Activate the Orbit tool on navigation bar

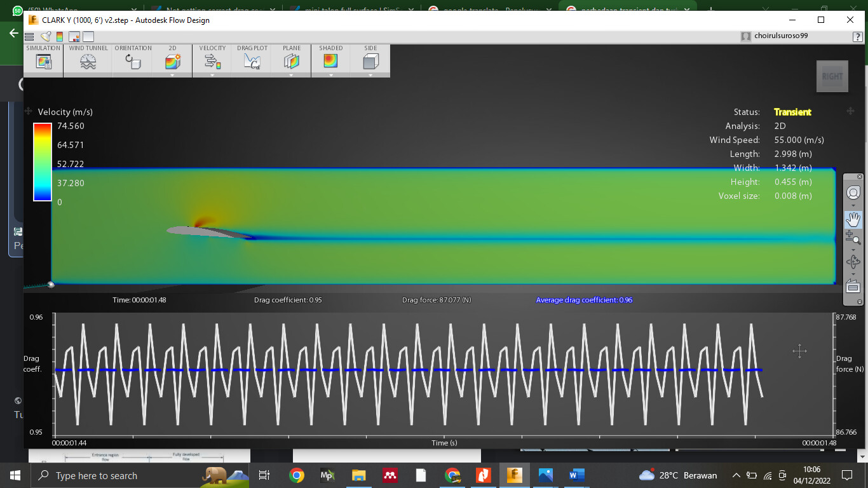853,259
